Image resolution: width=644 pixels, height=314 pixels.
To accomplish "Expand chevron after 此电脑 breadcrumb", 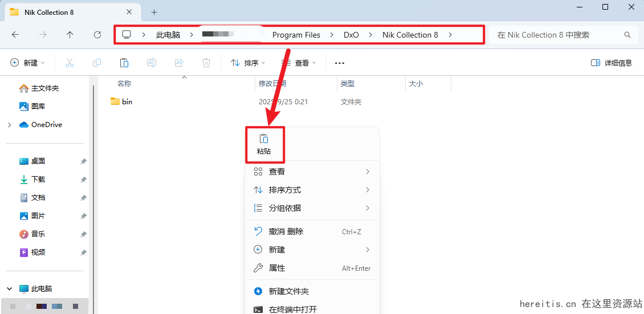I will pyautogui.click(x=192, y=35).
